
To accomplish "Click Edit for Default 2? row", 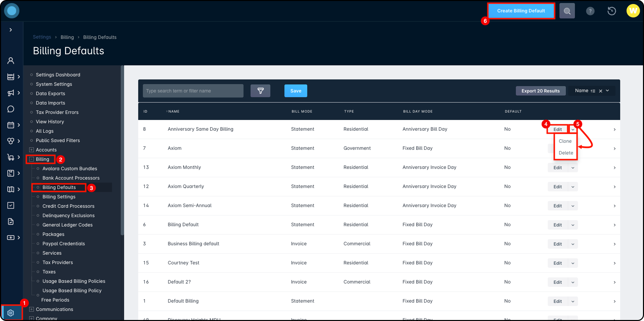I will pyautogui.click(x=557, y=282).
